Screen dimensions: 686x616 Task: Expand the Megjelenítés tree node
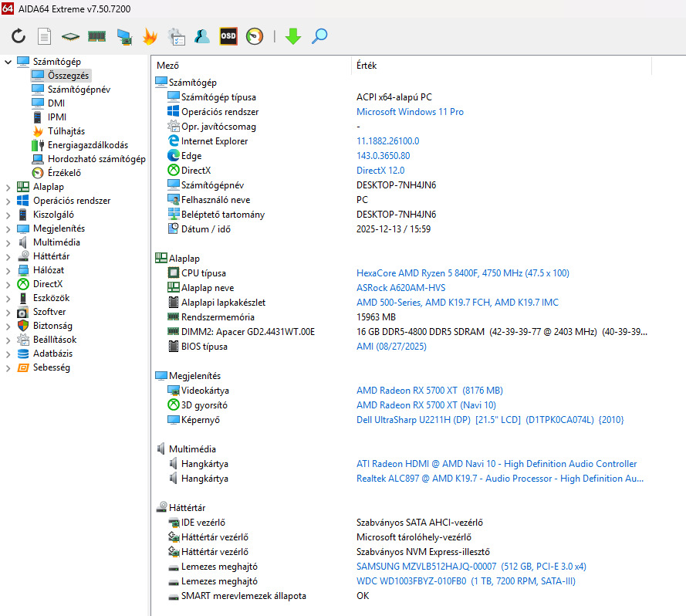click(x=8, y=229)
